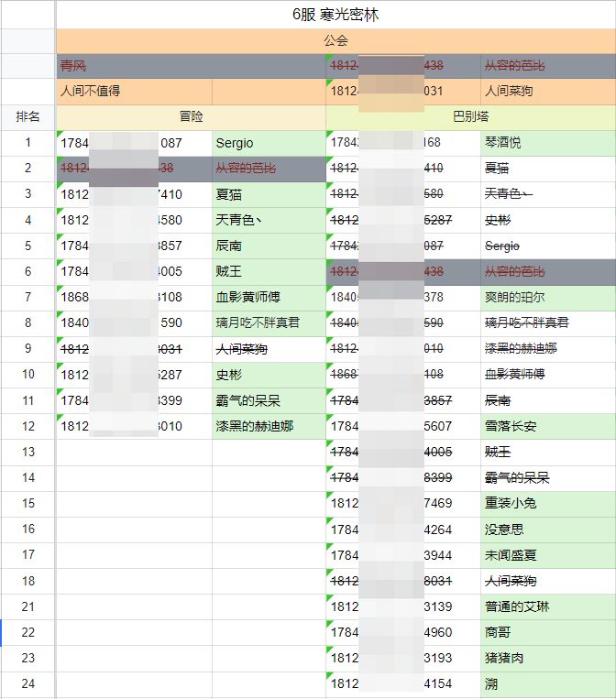Select struck-through '辰南' in rank 11 巴别塔
The height and width of the screenshot is (699, 616).
click(x=548, y=400)
